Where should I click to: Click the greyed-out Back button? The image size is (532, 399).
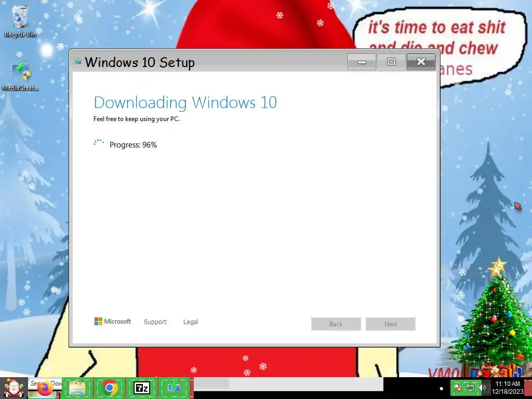click(x=336, y=324)
